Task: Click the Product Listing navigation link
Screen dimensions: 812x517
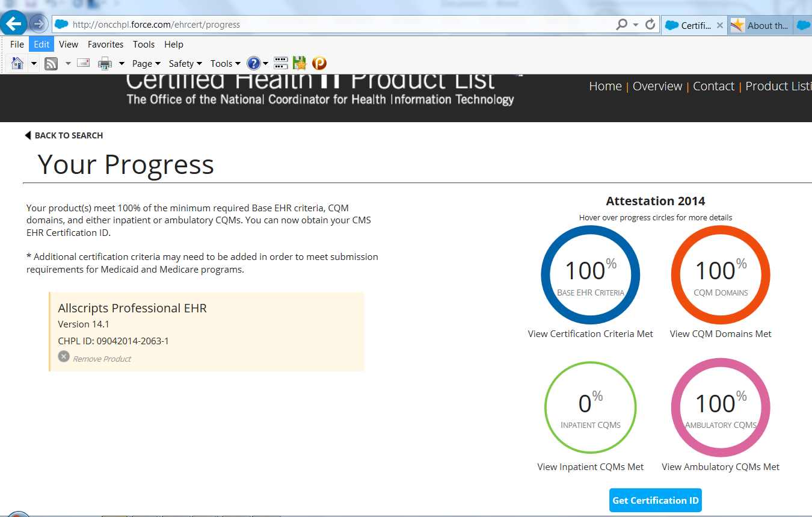Action: click(778, 86)
